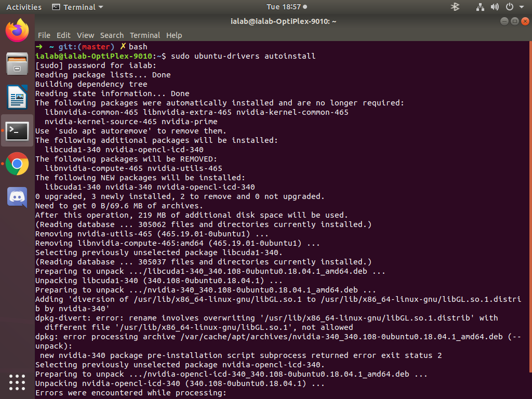Open the Edit menu in the terminal

[x=63, y=35]
